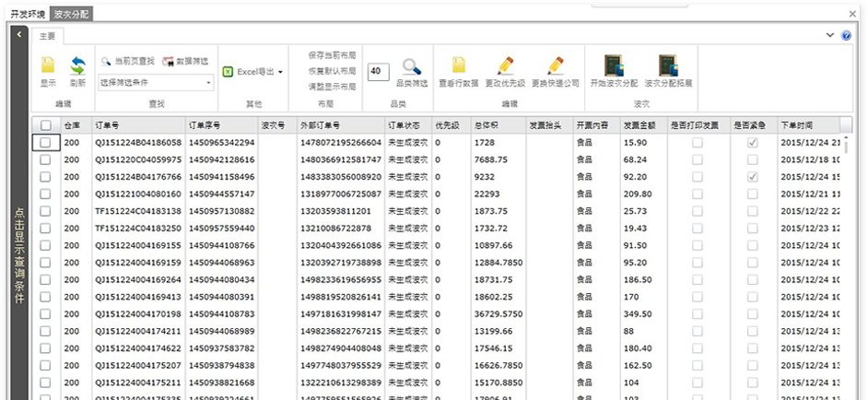Click the 发票抬头 column header

[548, 125]
